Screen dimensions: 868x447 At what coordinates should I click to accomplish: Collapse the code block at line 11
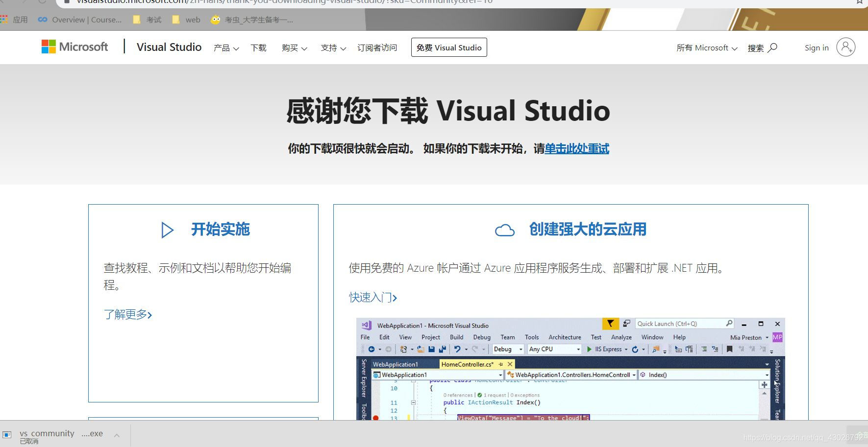tap(413, 402)
